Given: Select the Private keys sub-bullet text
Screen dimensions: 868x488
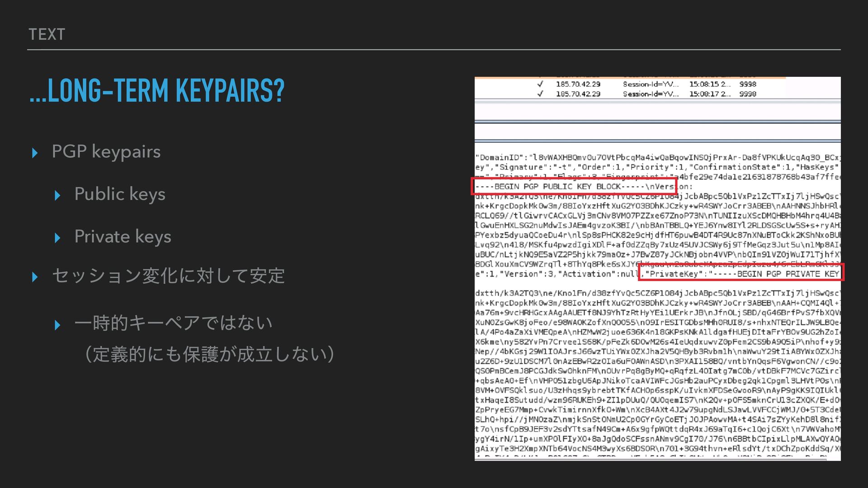Looking at the screenshot, I should coord(123,237).
